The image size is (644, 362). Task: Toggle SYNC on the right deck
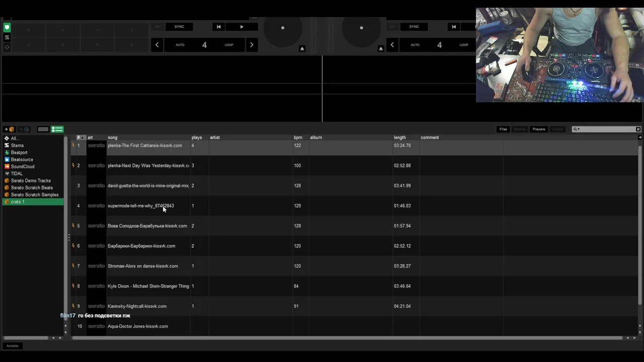point(414,27)
